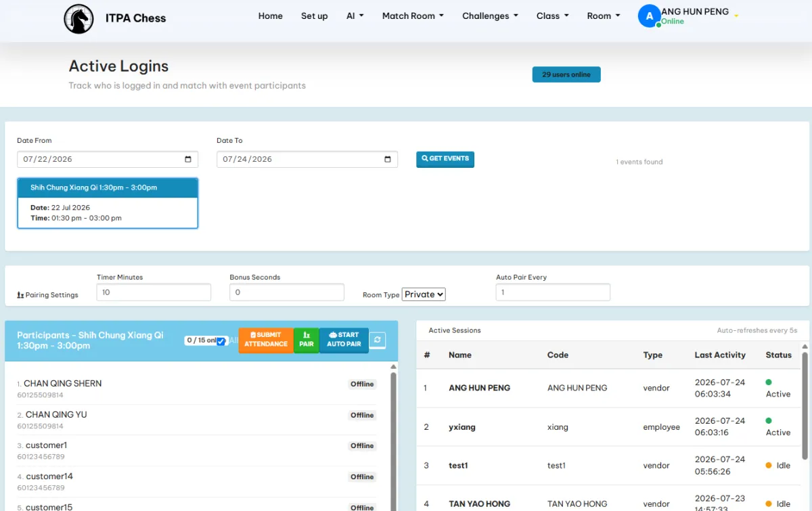Click the user avatar circle with letter A
Screen dimensions: 812x511
(x=650, y=16)
